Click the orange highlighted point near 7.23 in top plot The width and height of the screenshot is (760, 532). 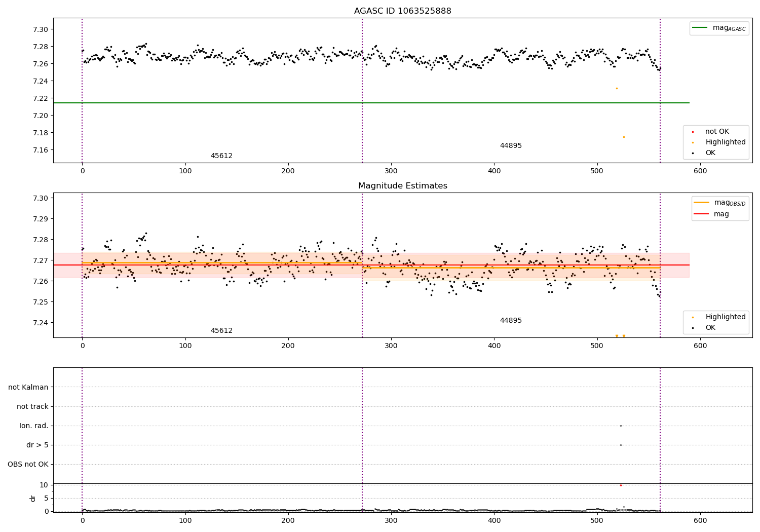coord(617,89)
